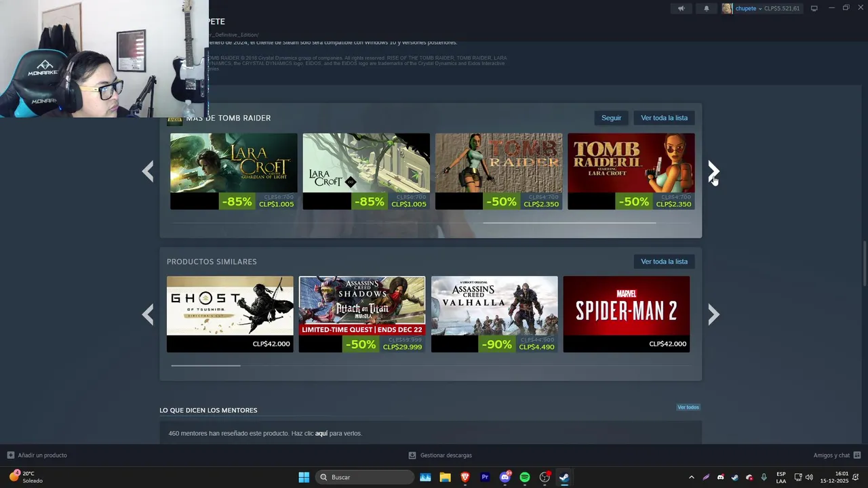Open File Explorer from taskbar

(445, 477)
